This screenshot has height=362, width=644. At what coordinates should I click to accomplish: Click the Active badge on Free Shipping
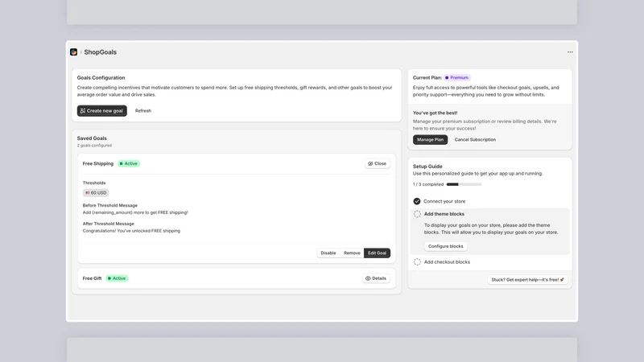point(129,163)
